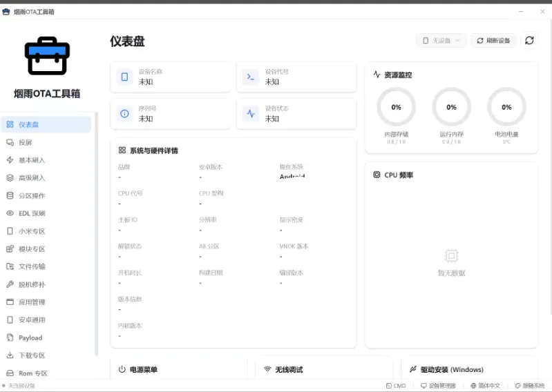Click the 驱动安装 (Windows) heading text
Image resolution: width=552 pixels, height=392 pixels.
452,369
